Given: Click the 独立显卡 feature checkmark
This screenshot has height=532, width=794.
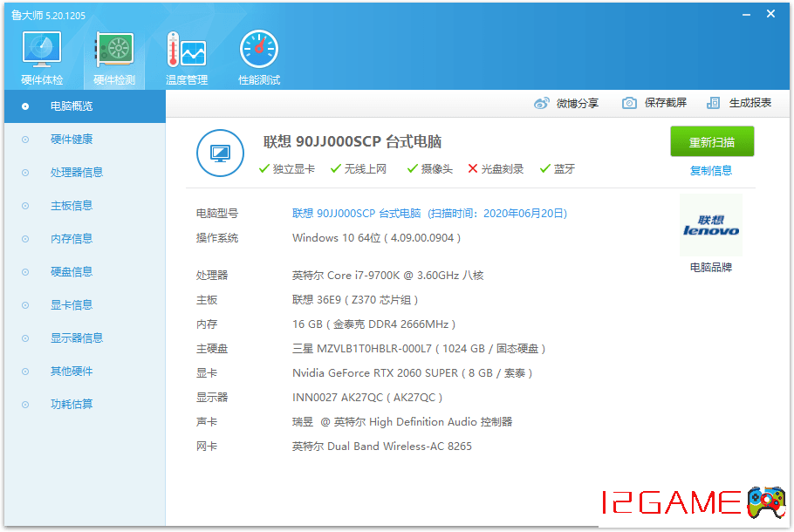Looking at the screenshot, I should pyautogui.click(x=264, y=168).
